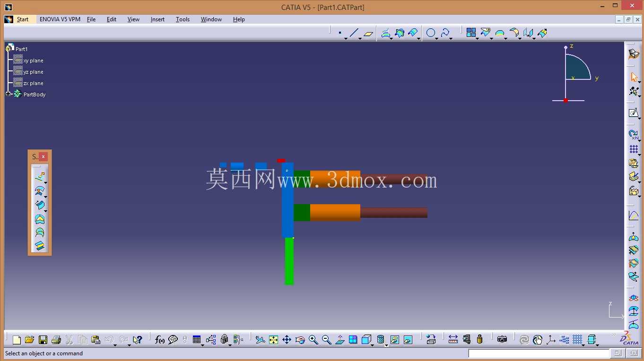Viewport: 644px width, 361px height.
Task: Select the Multi-sections surface tool
Action: [x=40, y=232]
